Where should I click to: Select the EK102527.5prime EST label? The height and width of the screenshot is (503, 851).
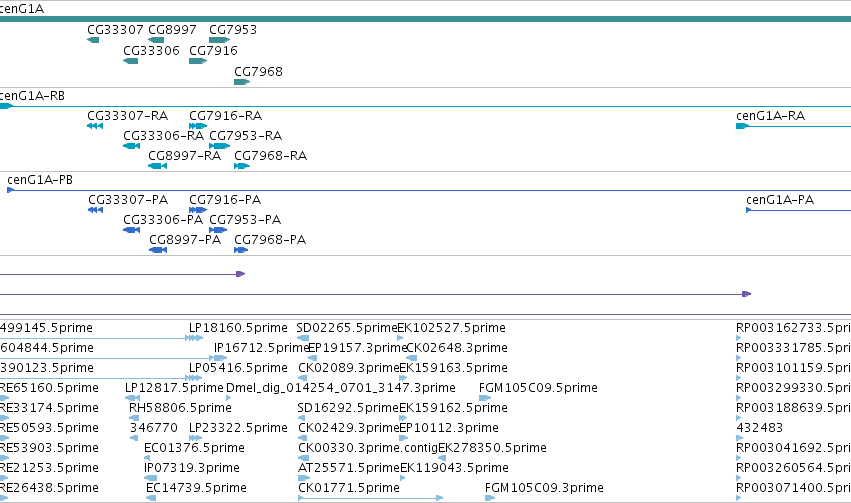[x=452, y=328]
